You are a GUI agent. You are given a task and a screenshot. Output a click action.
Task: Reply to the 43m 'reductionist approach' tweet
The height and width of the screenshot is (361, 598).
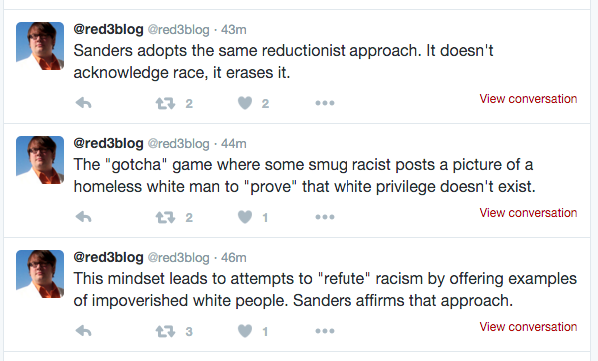[84, 103]
